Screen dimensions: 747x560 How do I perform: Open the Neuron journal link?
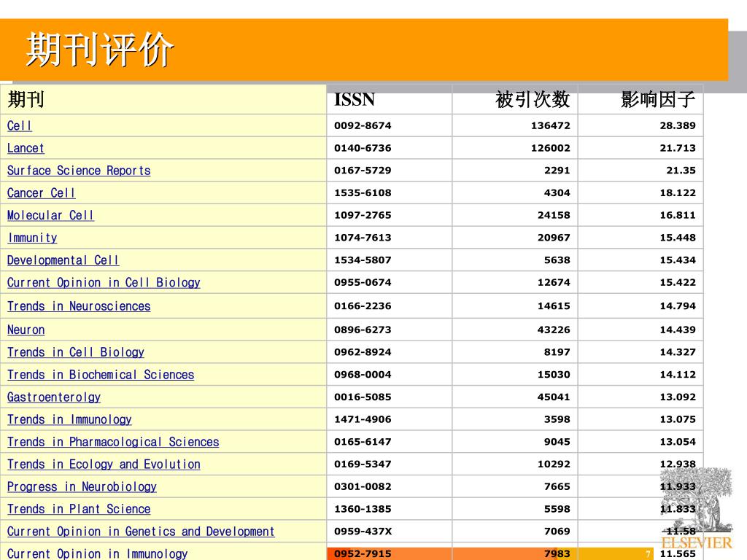coord(26,330)
